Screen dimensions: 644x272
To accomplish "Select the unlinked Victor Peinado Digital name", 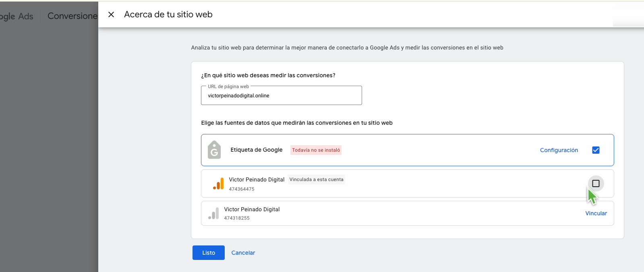I will tap(252, 209).
